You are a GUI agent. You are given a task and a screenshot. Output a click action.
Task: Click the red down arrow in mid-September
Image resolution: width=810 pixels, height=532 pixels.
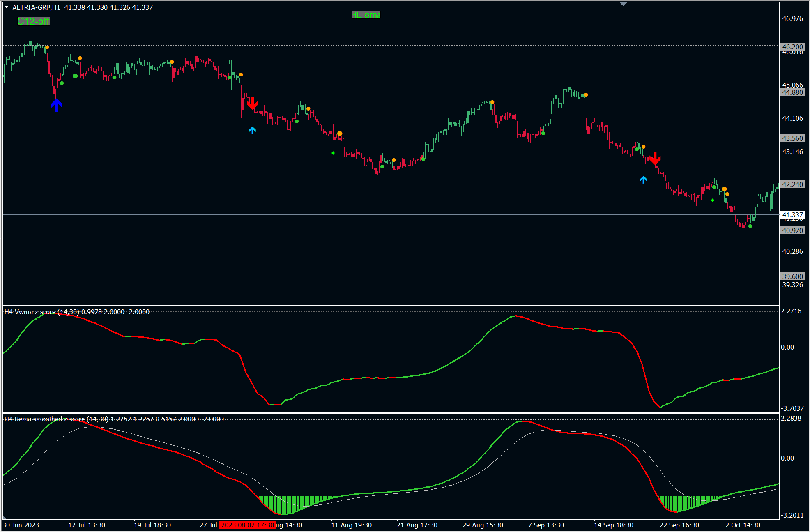[655, 158]
